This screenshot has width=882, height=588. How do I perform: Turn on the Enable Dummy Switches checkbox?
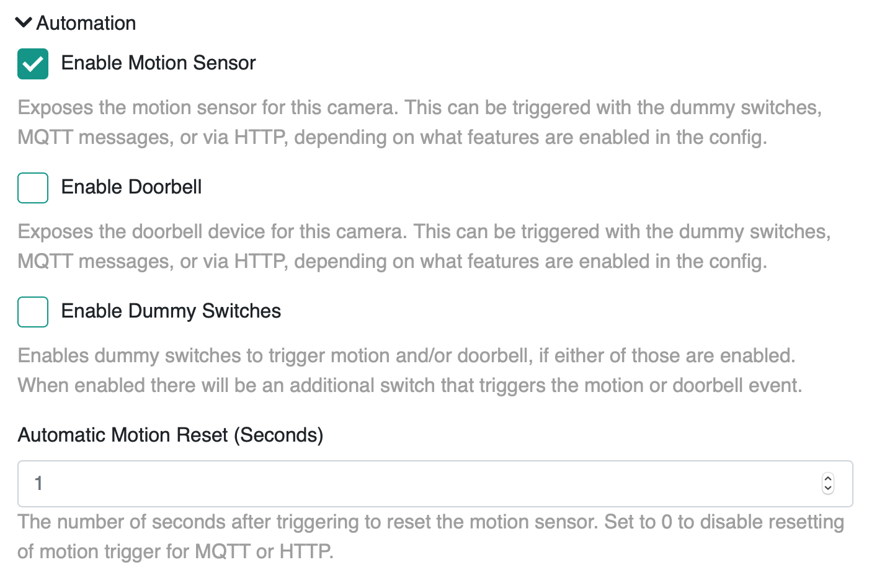click(x=33, y=312)
